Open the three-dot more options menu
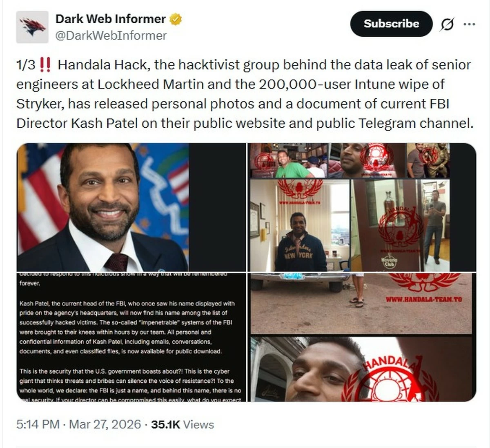Viewport: 490px width, 448px height. click(469, 24)
